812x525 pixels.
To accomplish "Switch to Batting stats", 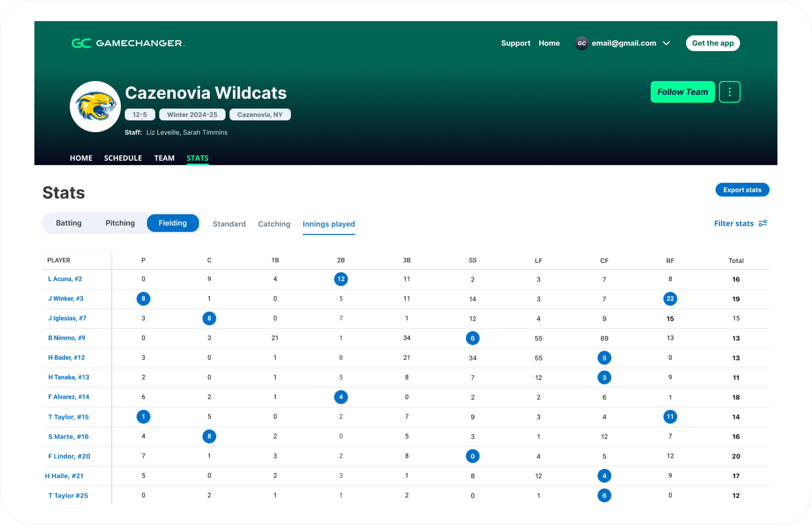I will 69,223.
